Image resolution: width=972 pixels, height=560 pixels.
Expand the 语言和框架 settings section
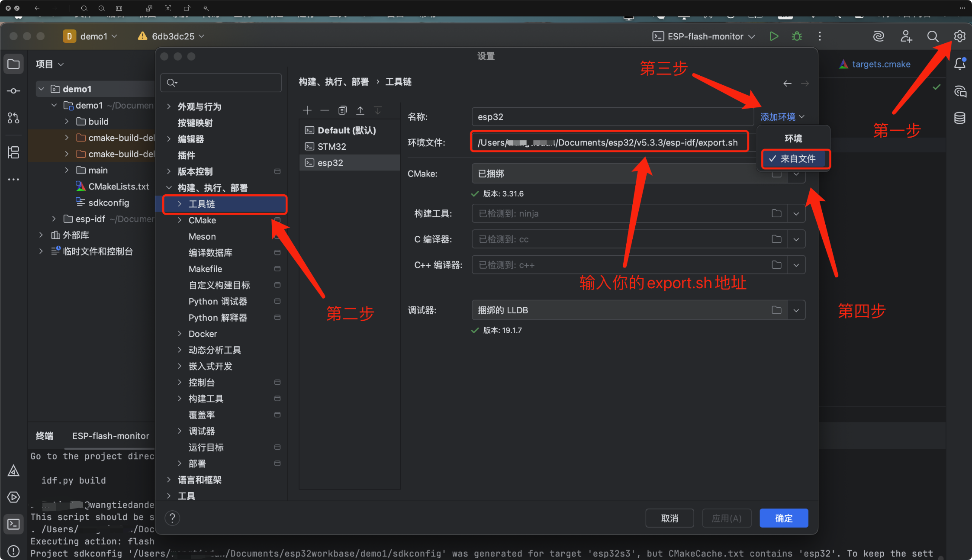coord(169,480)
